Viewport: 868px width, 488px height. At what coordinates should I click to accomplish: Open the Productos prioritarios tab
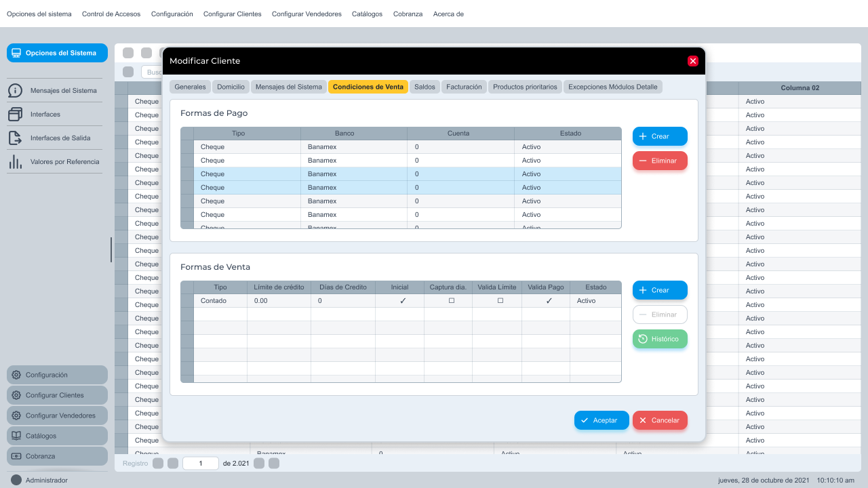click(525, 87)
